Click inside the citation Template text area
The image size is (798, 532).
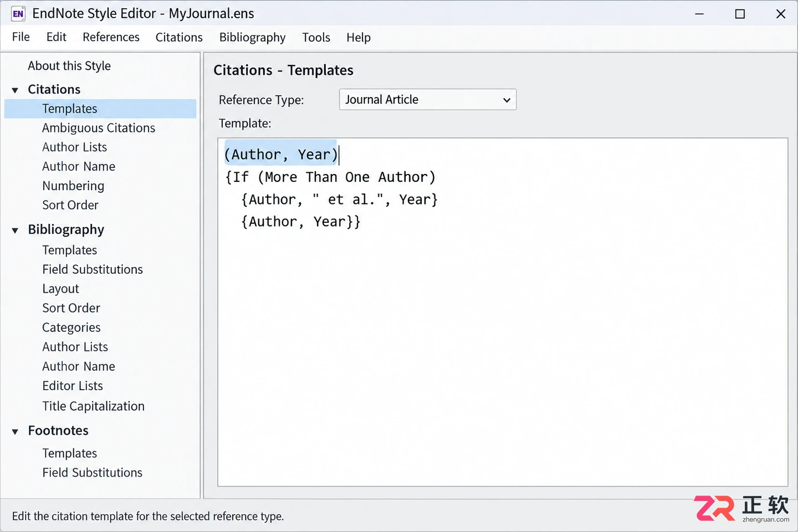pos(503,312)
